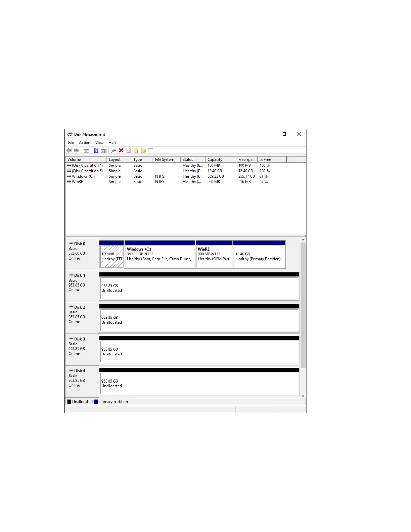411x532 pixels.
Task: Click the 'Unallocated' legend label
Action: coord(82,402)
